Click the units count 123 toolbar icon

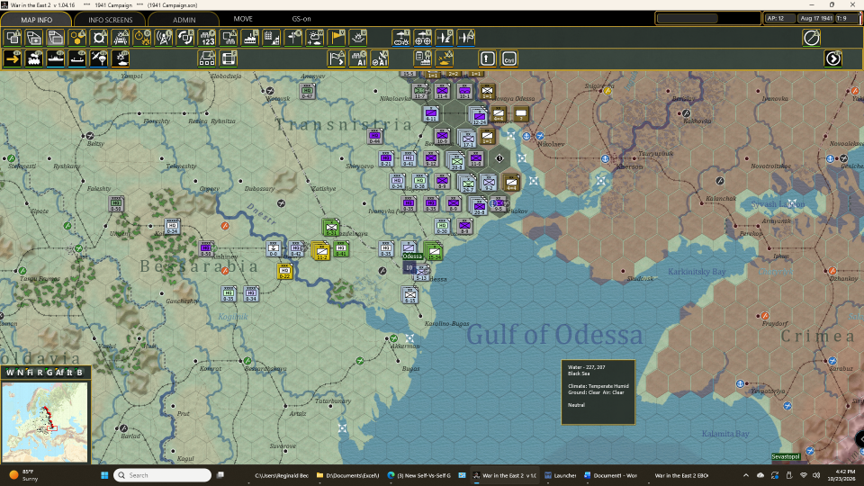coord(207,37)
